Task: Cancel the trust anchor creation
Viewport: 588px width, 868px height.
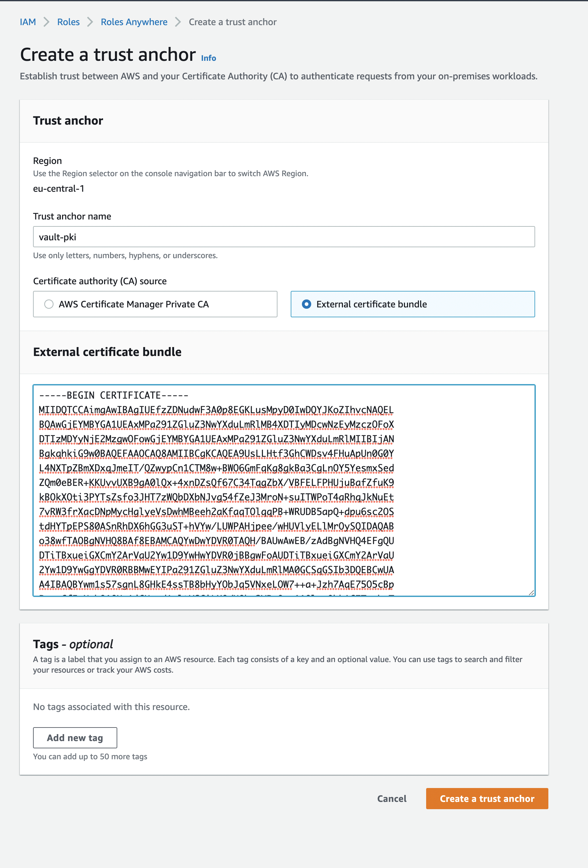Action: 392,799
